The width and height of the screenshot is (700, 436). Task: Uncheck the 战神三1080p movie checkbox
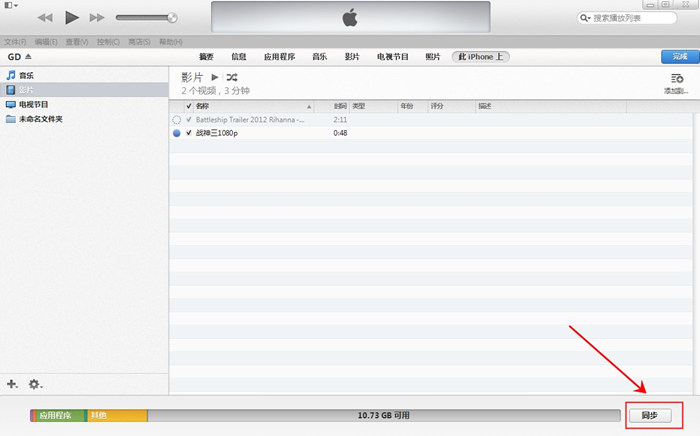188,132
